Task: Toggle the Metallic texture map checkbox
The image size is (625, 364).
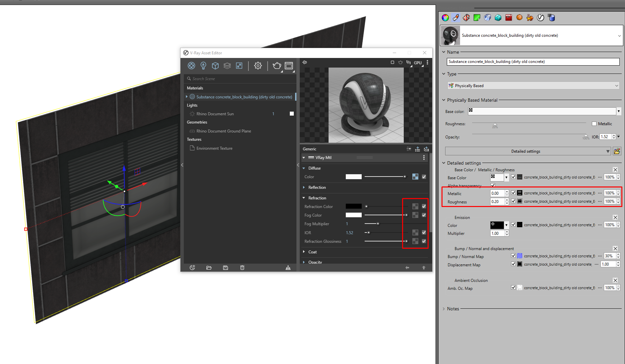Action: (x=513, y=193)
